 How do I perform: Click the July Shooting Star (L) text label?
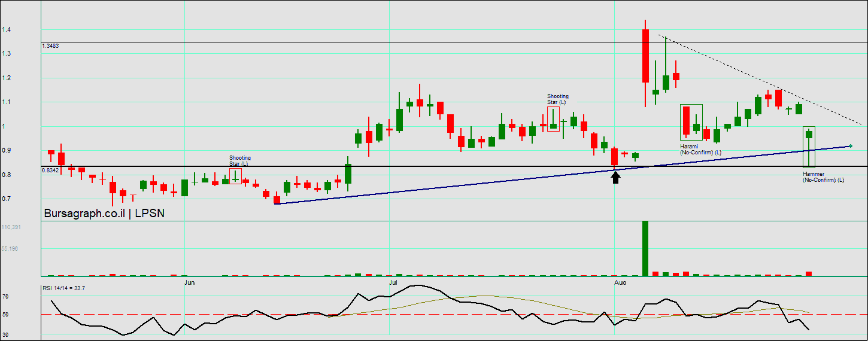tap(558, 99)
